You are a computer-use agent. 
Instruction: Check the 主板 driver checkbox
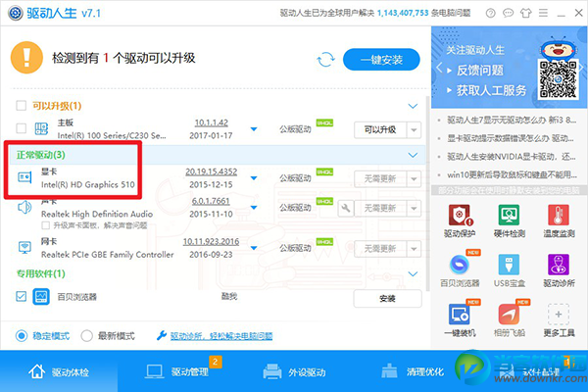click(21, 128)
